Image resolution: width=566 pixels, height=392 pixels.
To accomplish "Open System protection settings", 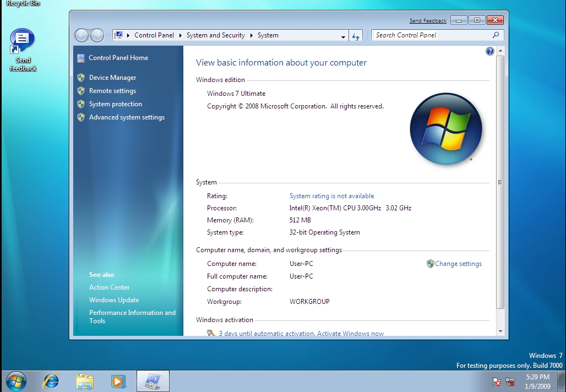I will click(115, 104).
